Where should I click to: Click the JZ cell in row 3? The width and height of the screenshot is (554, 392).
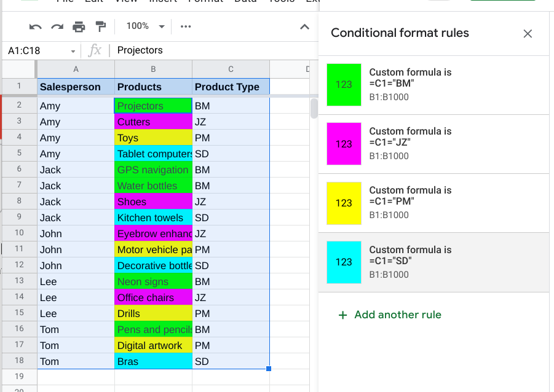click(x=231, y=122)
